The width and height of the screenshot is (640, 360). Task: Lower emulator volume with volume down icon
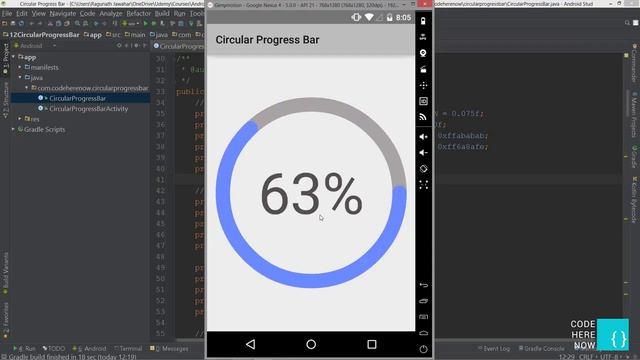pos(423,153)
